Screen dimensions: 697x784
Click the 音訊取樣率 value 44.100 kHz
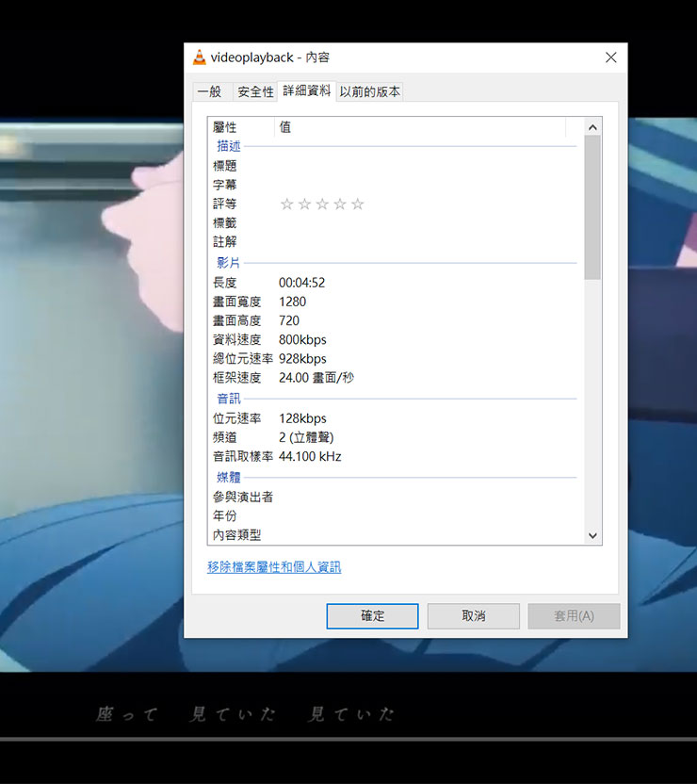point(310,456)
